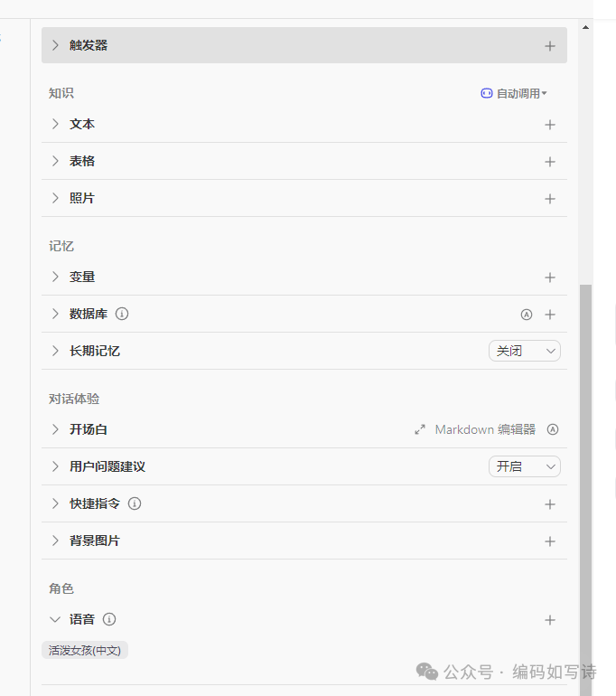Open 用户问题建议 dropdown showing 开启
The image size is (616, 696).
pyautogui.click(x=524, y=466)
